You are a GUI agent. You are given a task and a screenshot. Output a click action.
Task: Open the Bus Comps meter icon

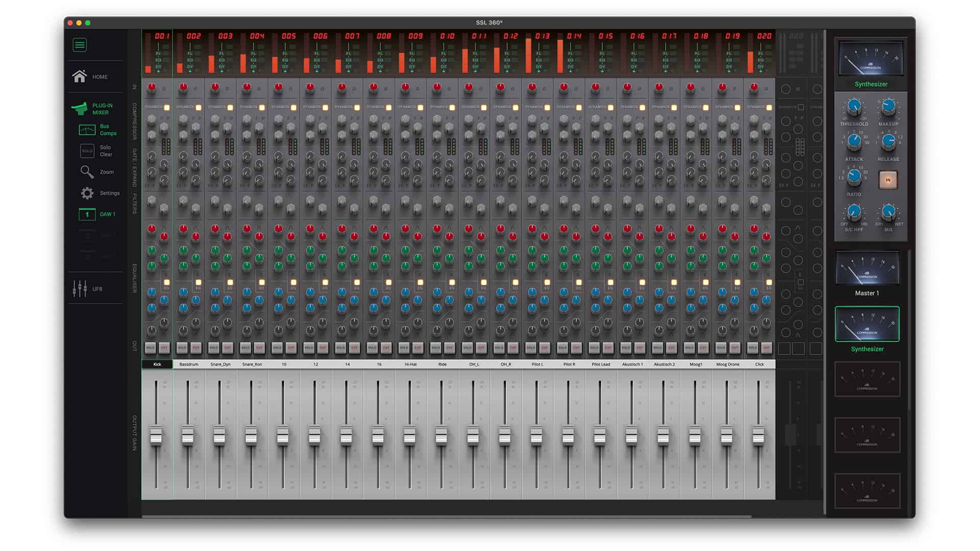(x=87, y=130)
